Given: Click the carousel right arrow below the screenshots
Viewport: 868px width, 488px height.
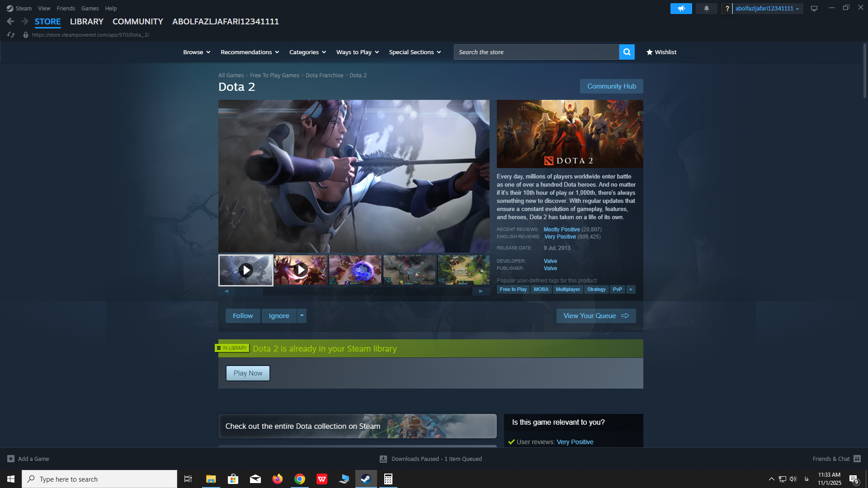Looking at the screenshot, I should 481,291.
